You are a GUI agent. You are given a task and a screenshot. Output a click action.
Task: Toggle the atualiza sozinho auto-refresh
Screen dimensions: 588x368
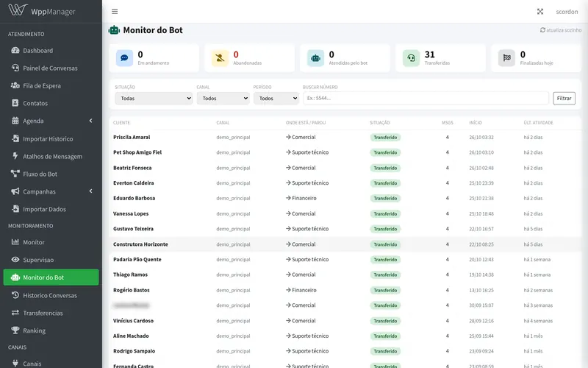[x=561, y=30]
